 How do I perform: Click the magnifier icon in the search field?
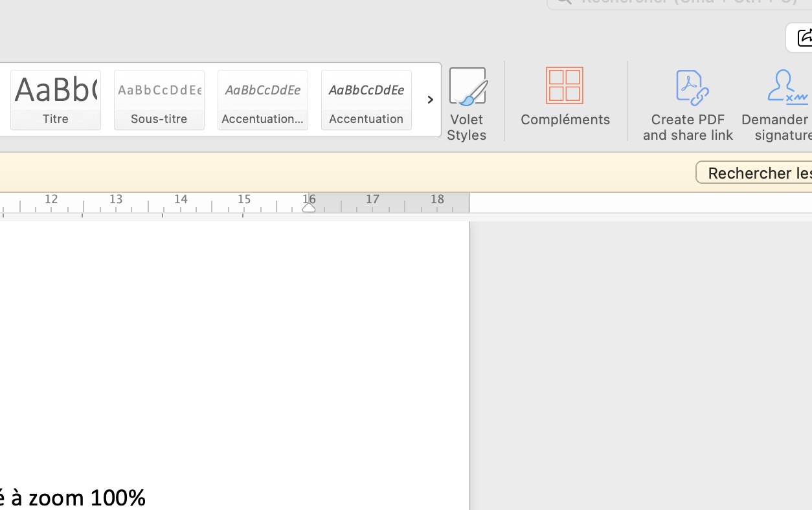pos(563,2)
